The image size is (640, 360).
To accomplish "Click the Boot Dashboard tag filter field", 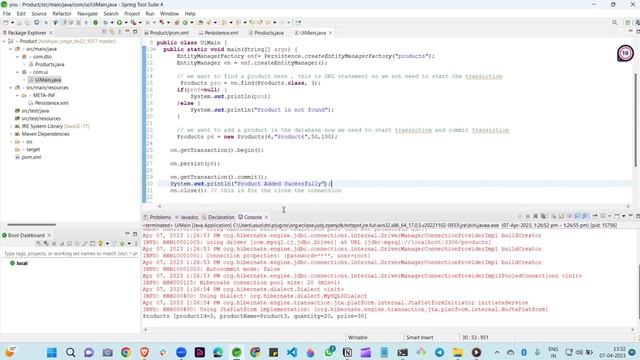I will pyautogui.click(x=70, y=253).
